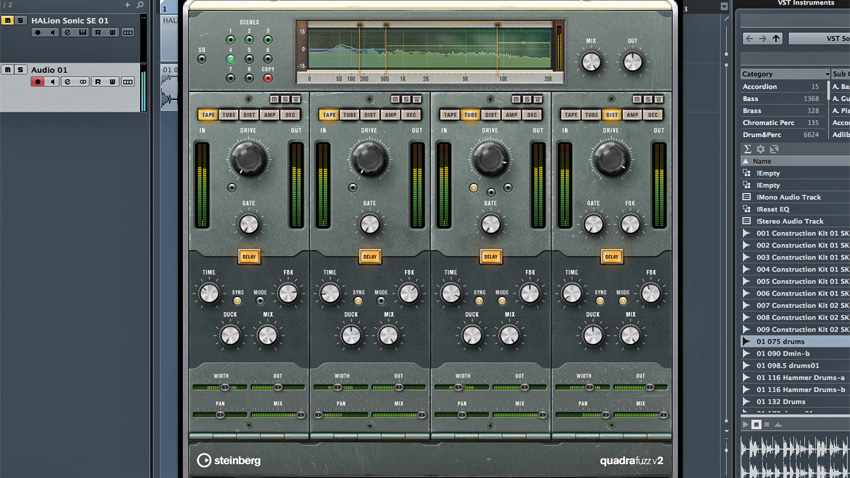Screen dimensions: 850x478
Task: Go back in VST Instruments browser
Action: click(749, 38)
